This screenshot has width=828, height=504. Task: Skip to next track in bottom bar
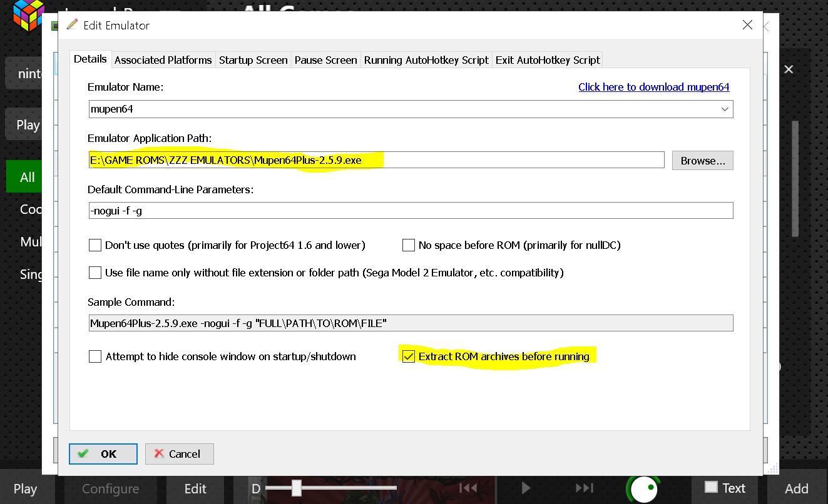pos(584,488)
